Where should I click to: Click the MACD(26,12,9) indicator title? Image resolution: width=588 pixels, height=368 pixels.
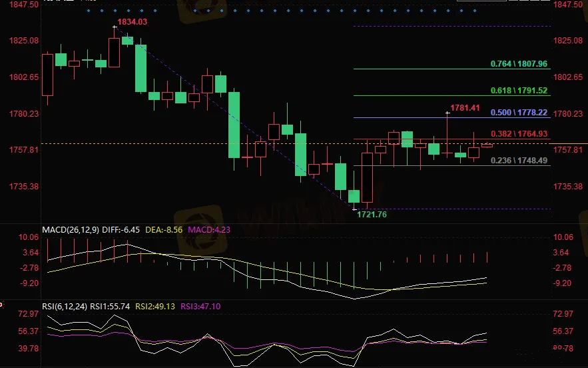[x=71, y=230]
